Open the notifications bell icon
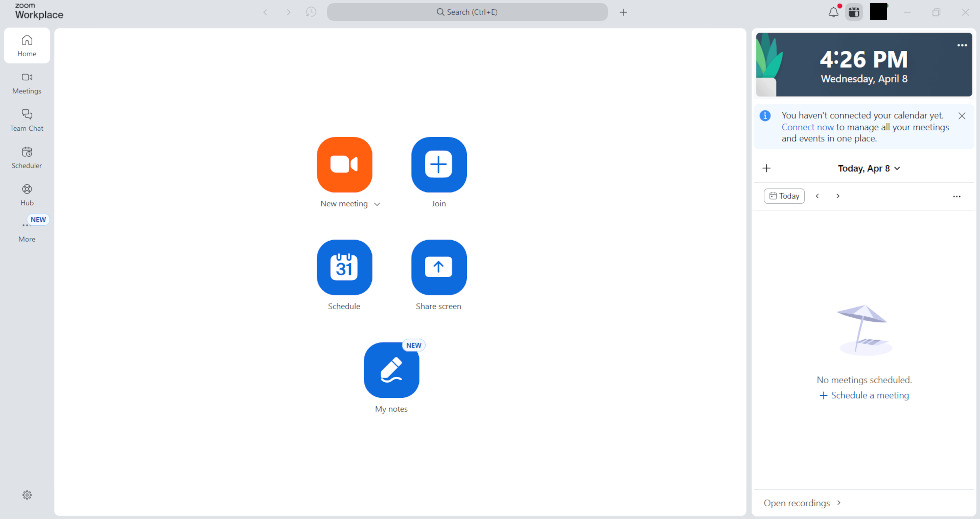The width and height of the screenshot is (980, 519). click(833, 12)
